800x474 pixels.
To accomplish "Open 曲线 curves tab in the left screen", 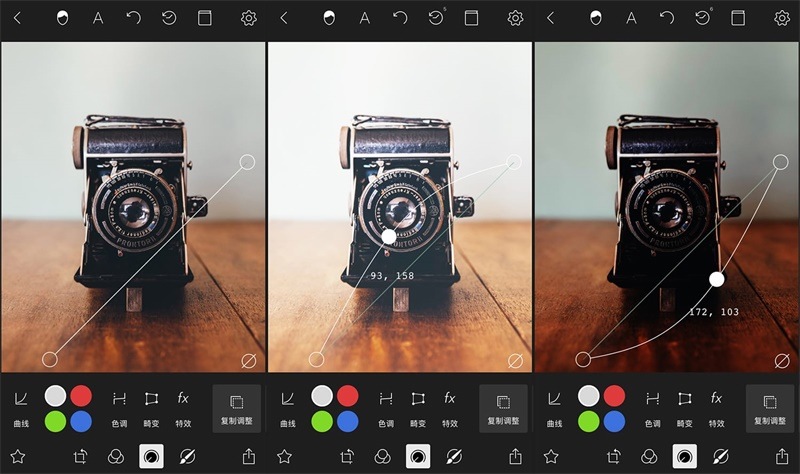I will point(21,408).
